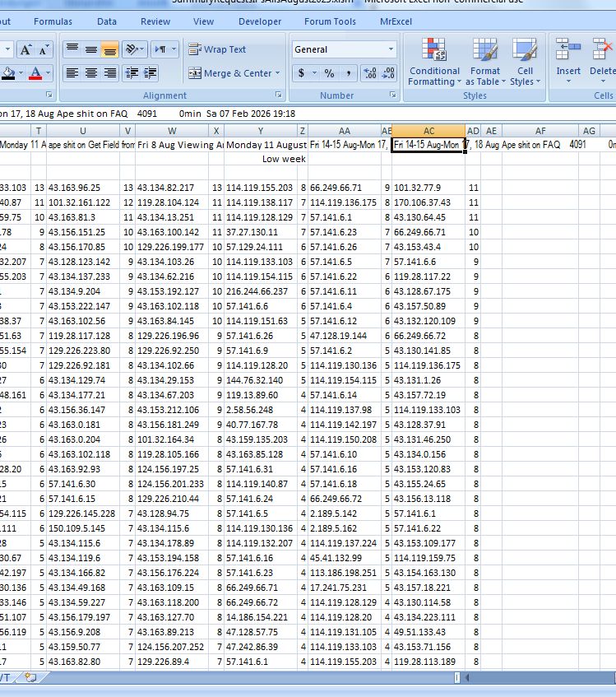Viewport: 616px width, 697px height.
Task: Open the Alignment group dialog launcher
Action: (278, 95)
